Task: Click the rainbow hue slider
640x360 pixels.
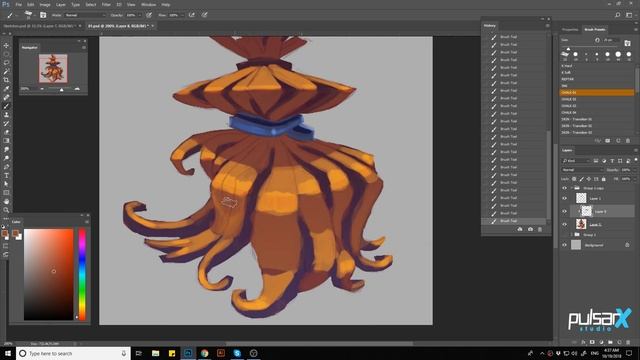Action: tap(82, 274)
